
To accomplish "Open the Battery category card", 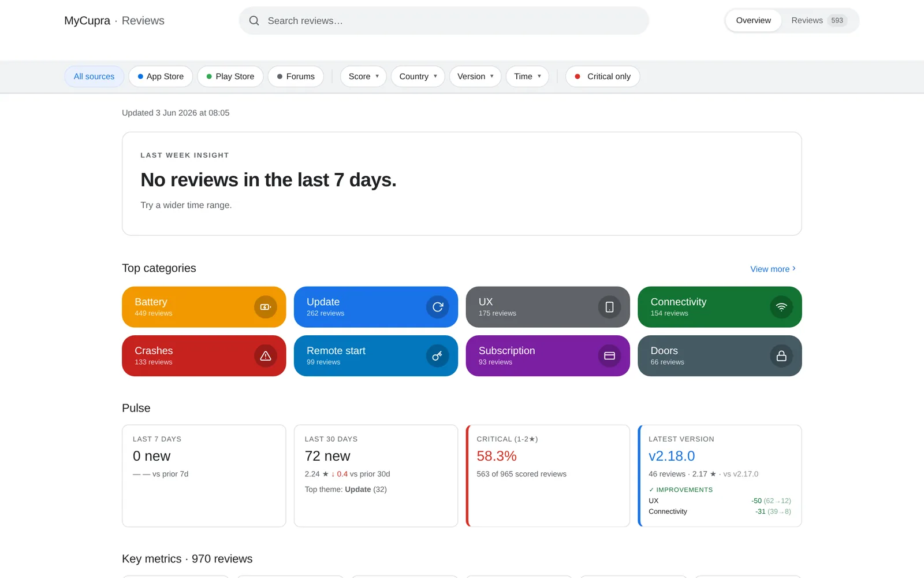I will [204, 307].
